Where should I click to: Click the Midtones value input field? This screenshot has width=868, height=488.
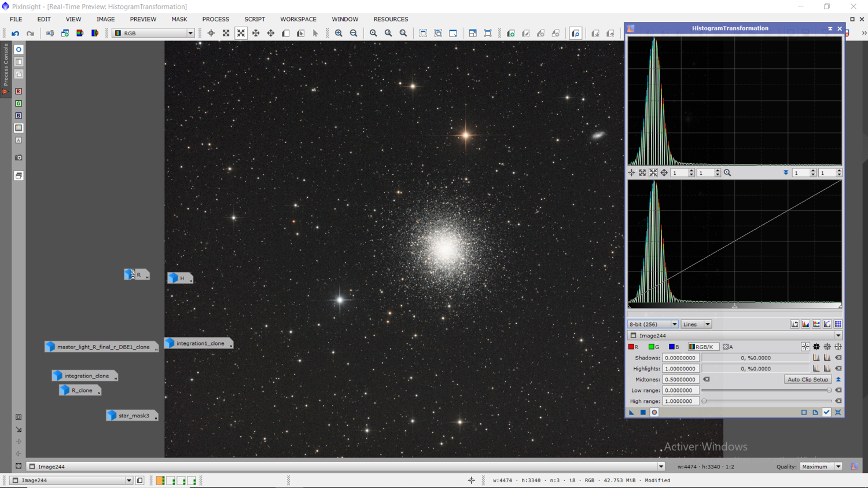coord(681,380)
